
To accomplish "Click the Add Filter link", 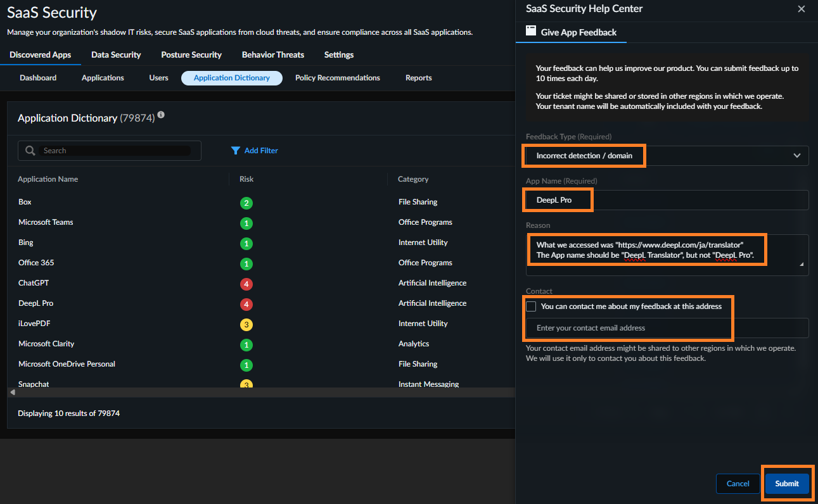I will [x=261, y=151].
